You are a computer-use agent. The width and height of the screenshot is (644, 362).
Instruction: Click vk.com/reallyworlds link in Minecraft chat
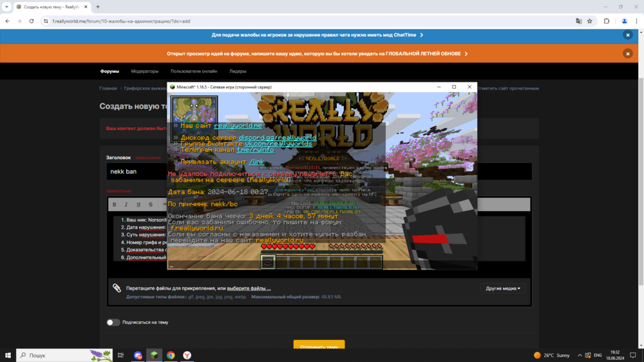(278, 144)
